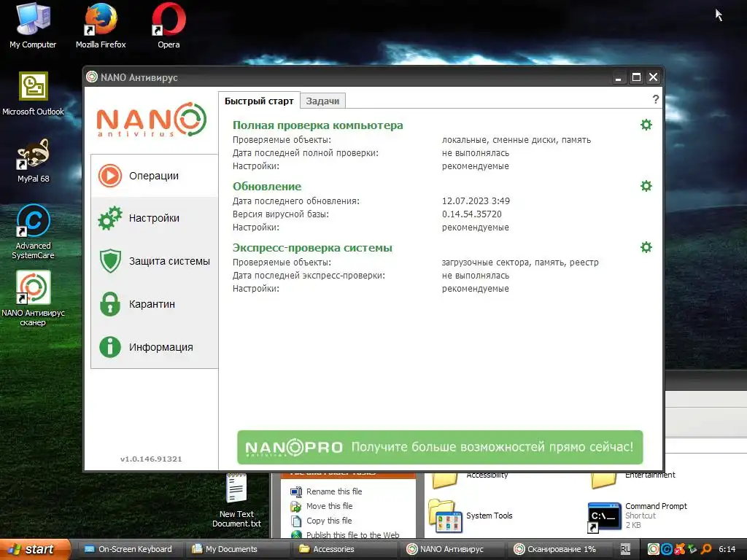The height and width of the screenshot is (560, 747).
Task: Click the NANO PRO promotional banner
Action: click(440, 447)
